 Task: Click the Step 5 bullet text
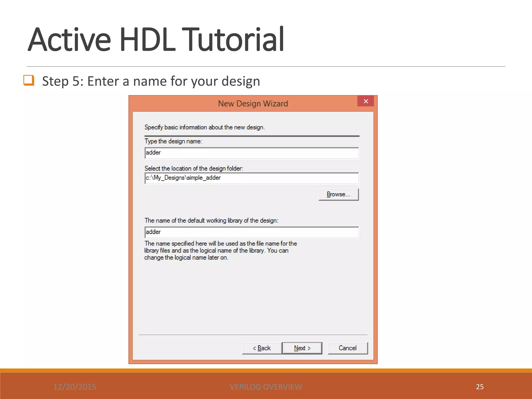tap(151, 81)
